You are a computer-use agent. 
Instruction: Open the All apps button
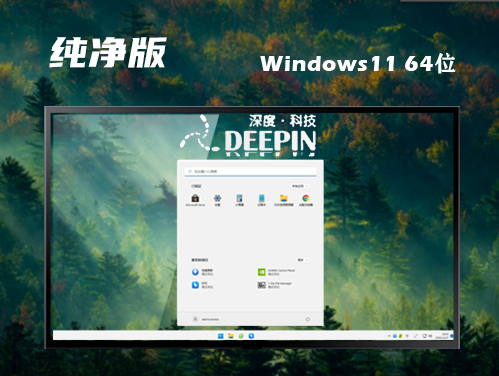[300, 186]
